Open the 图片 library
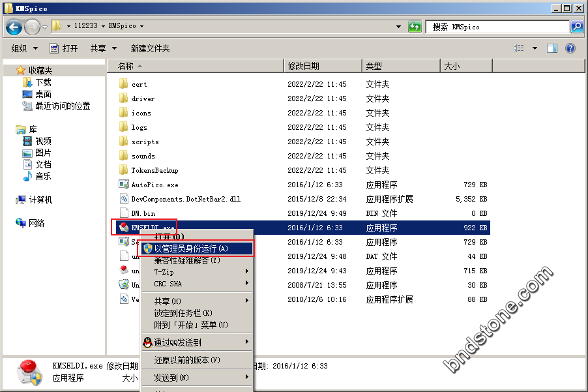 43,153
